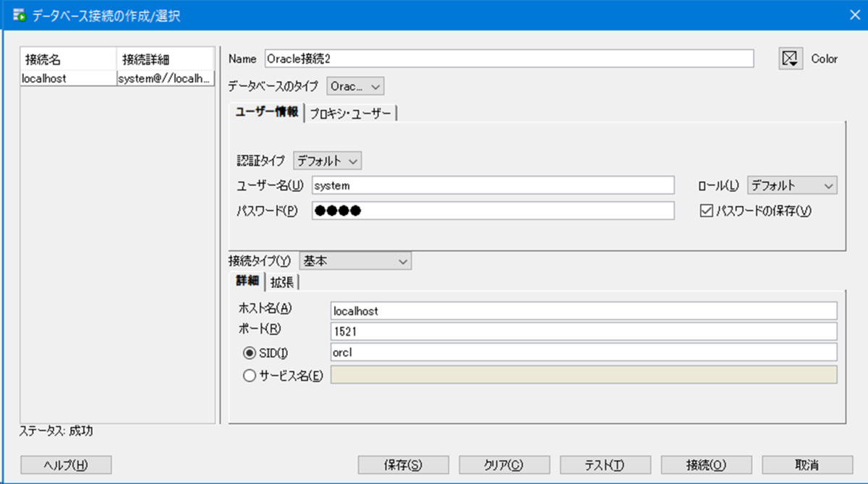Open the ヘルプ dialog
The width and height of the screenshot is (868, 484).
click(x=65, y=464)
